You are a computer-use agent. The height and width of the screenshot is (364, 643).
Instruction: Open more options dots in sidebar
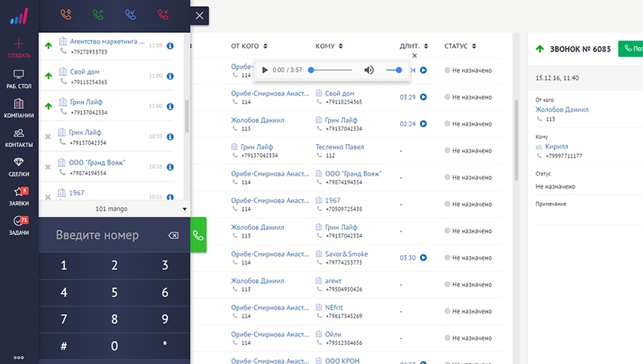(19, 357)
